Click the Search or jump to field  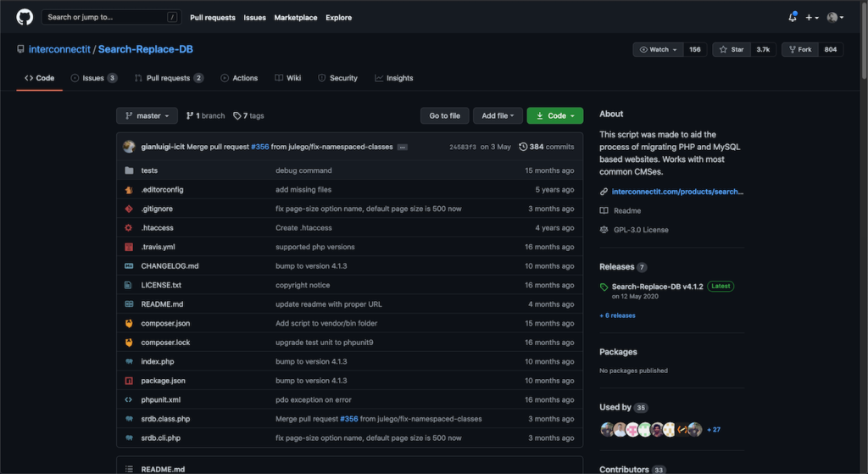[111, 17]
